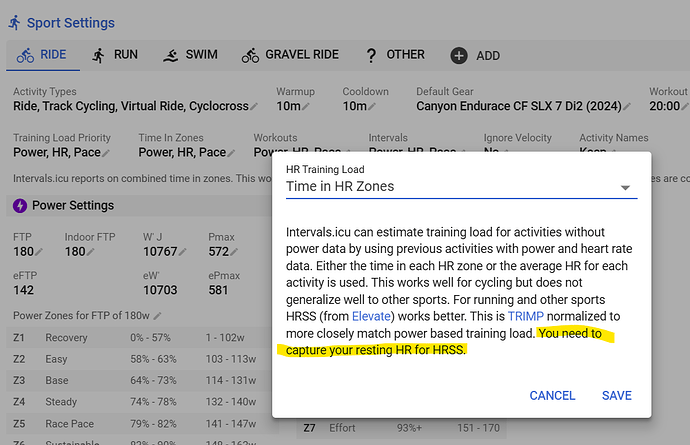Click the Z3 Base power zone row
Screen dimensions: 690x445
pyautogui.click(x=143, y=380)
